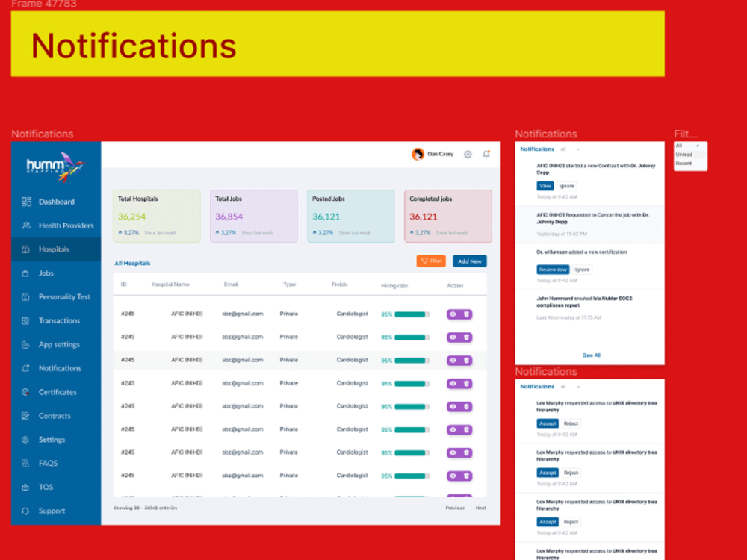Click the App settings sidebar icon
Viewport: 747px width, 560px height.
pyautogui.click(x=25, y=345)
